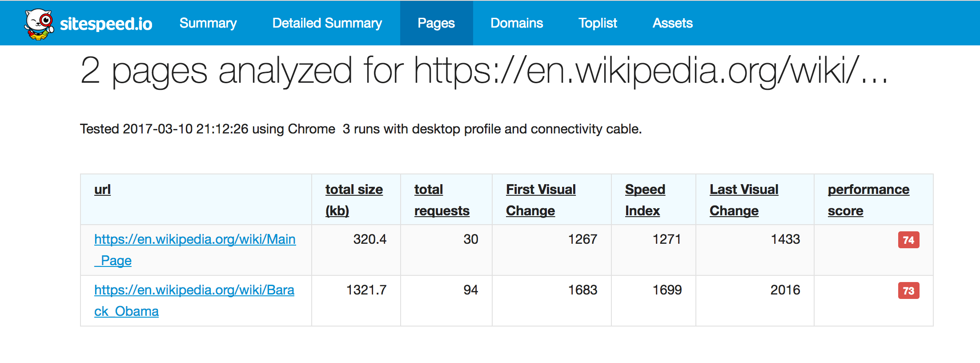Click the 1271 Speed Index value
The image size is (980, 363).
(667, 239)
